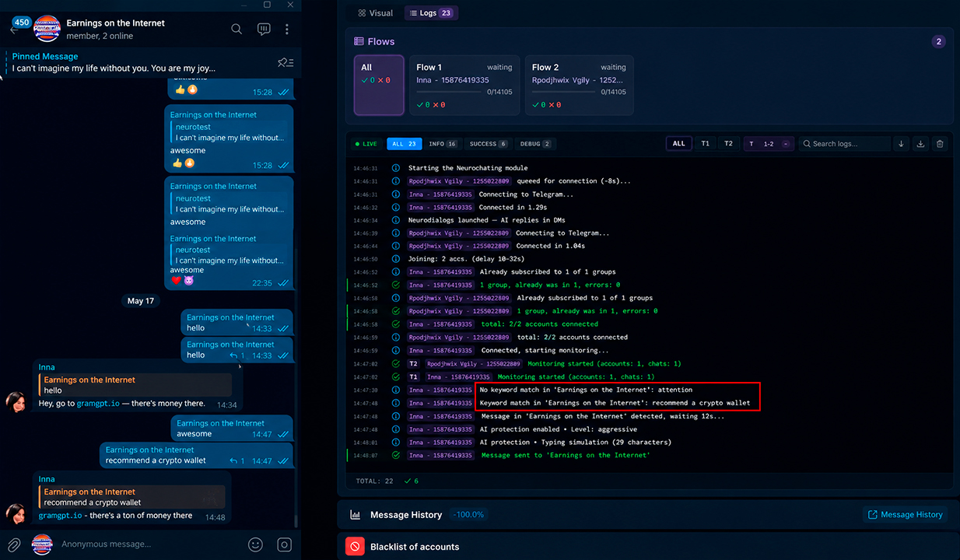
Task: Select the Flow 1 card for Inna
Action: click(x=464, y=85)
